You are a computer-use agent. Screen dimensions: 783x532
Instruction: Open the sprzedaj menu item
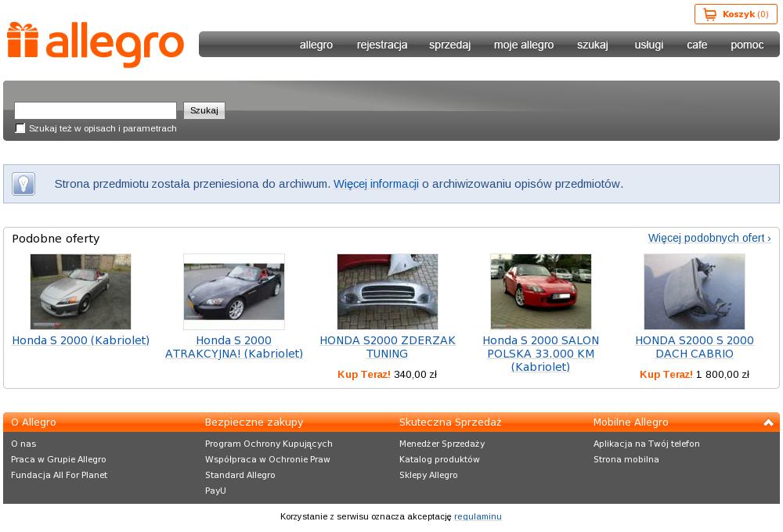[x=450, y=45]
